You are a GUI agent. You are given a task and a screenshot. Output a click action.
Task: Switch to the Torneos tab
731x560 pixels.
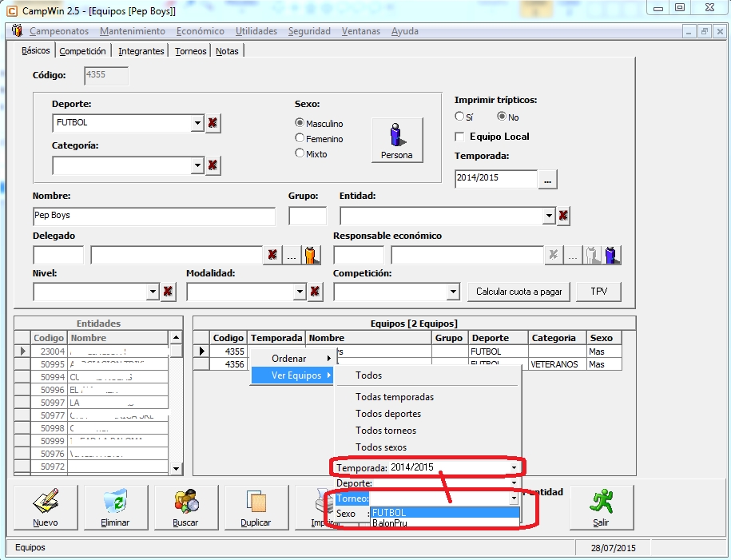[x=191, y=51]
